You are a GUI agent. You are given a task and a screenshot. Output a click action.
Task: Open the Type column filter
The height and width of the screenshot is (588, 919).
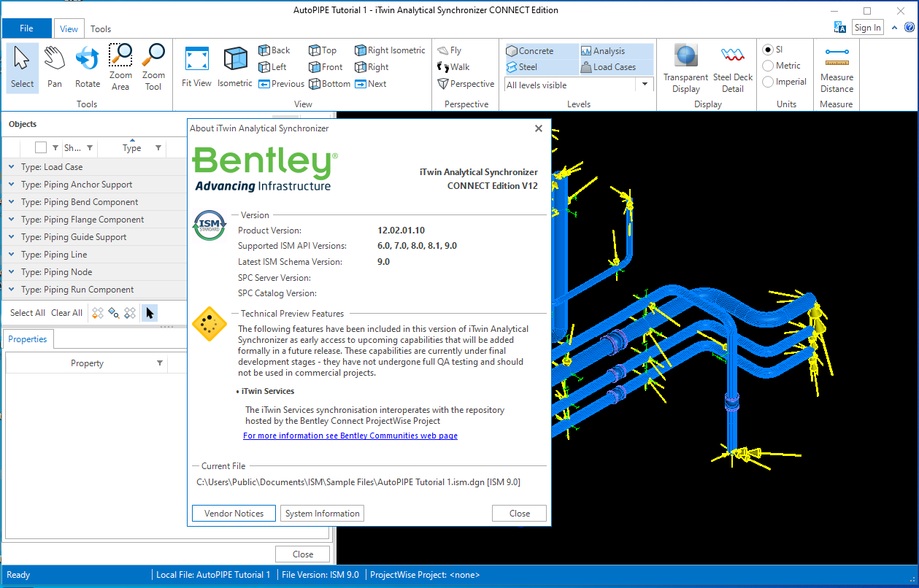click(x=158, y=148)
